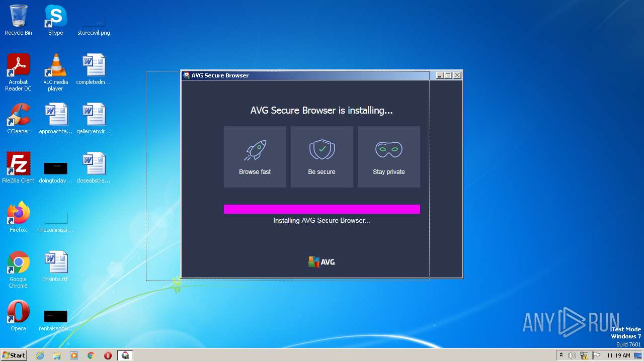Click the AVG Secure Browser title bar icon

tap(187, 75)
